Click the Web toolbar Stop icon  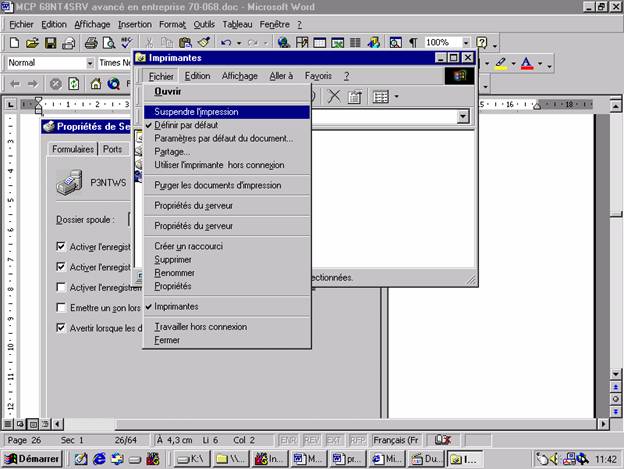tap(56, 84)
